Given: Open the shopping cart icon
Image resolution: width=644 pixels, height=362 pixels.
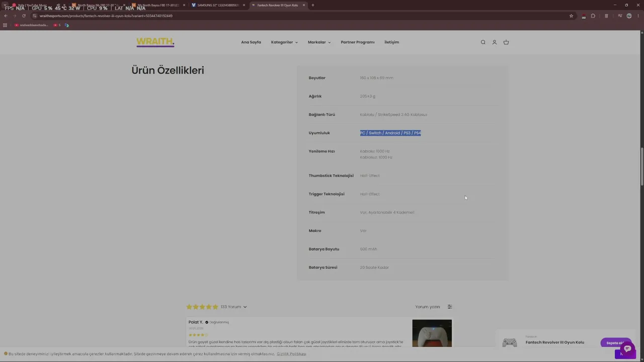Looking at the screenshot, I should (x=506, y=42).
